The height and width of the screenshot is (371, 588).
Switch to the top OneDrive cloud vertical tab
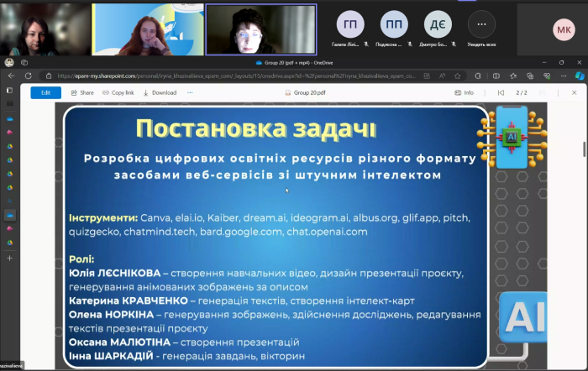click(x=10, y=118)
